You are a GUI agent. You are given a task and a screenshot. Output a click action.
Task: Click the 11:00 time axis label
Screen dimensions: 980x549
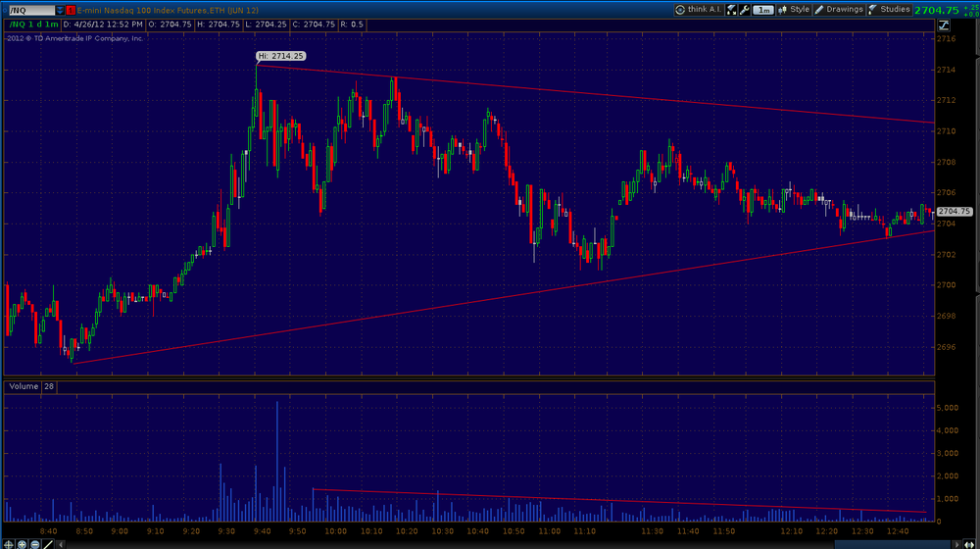pyautogui.click(x=550, y=531)
